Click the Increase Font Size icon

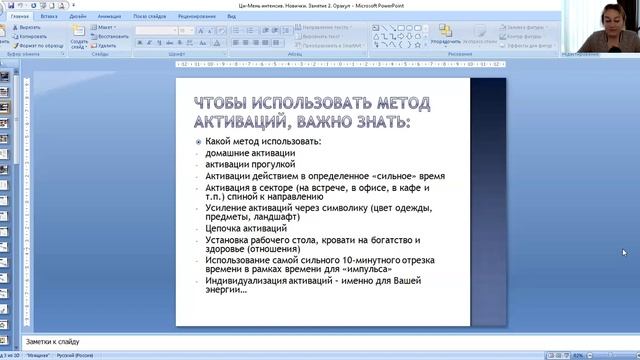201,31
